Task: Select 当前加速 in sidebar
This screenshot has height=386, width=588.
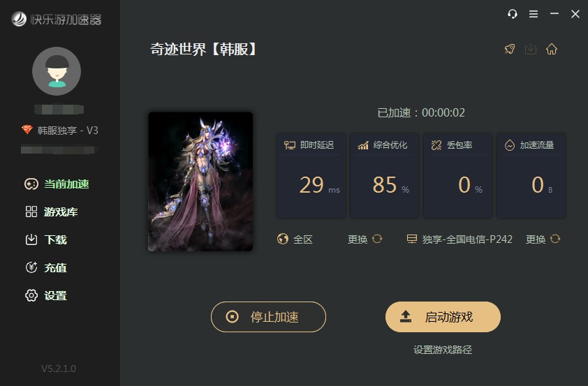Action: click(x=57, y=184)
